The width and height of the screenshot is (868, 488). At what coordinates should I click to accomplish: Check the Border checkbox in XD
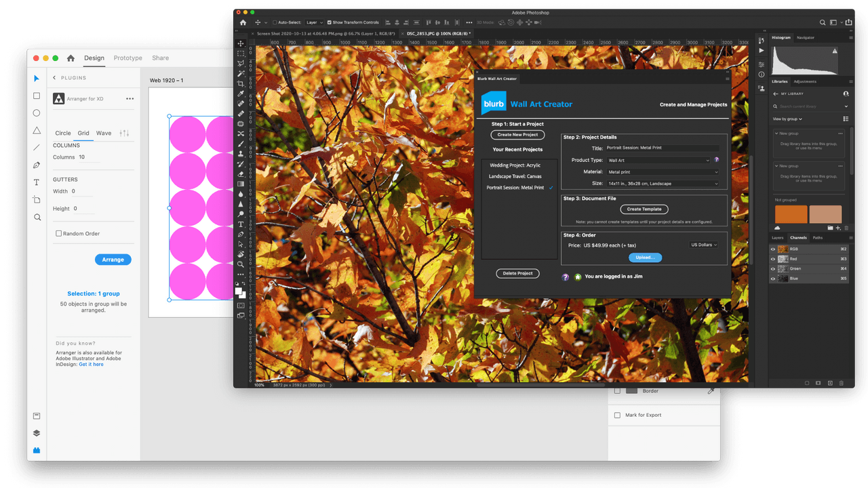(617, 391)
